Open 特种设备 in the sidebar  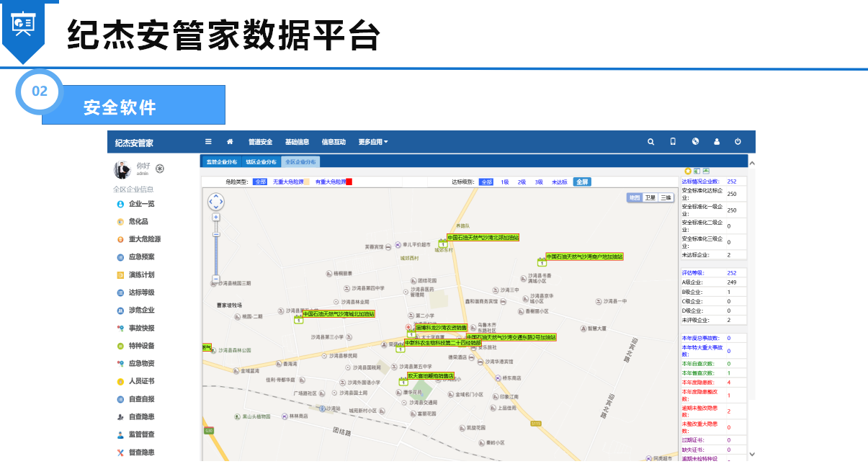(141, 346)
